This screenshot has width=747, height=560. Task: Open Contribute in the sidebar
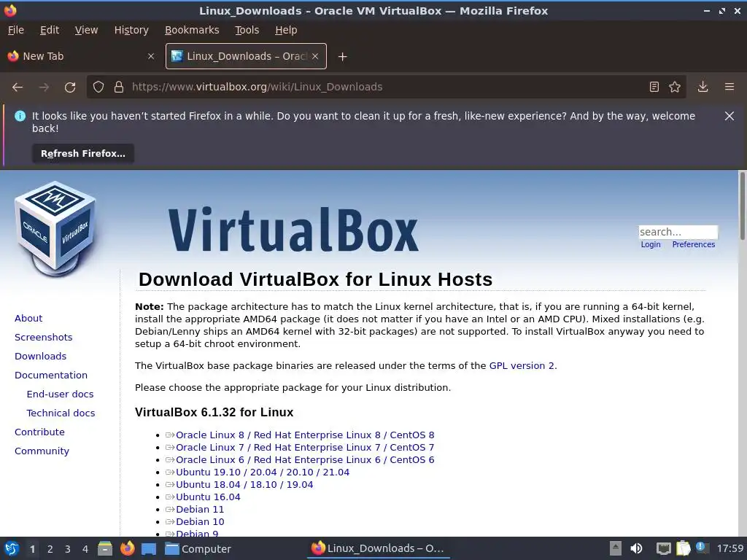(x=39, y=432)
